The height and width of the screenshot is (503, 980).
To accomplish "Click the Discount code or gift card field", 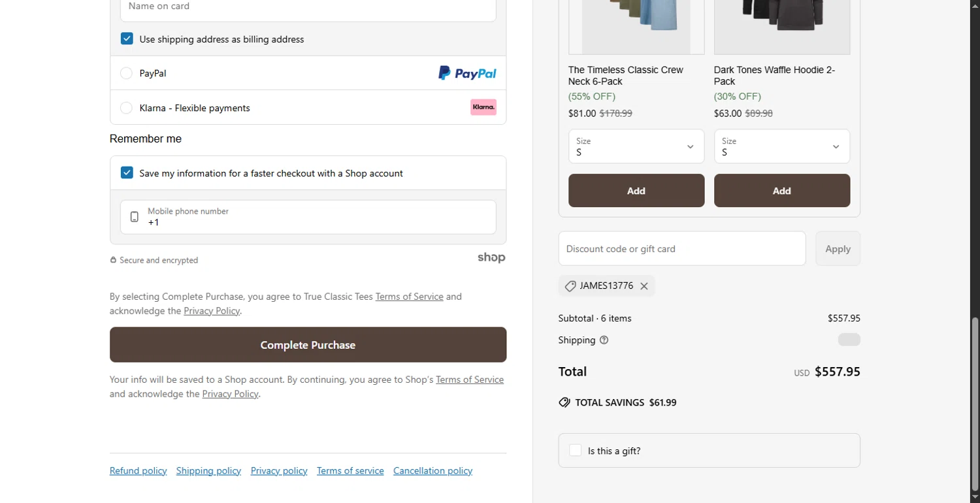I will [681, 249].
